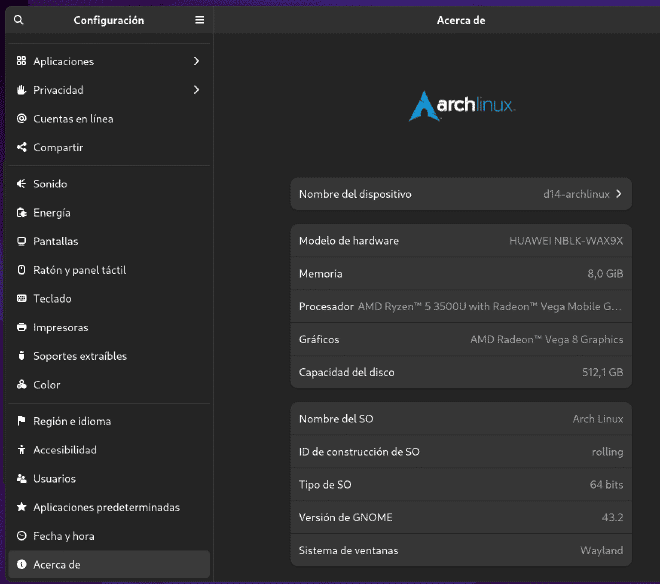Switch to the Sonido panel
The image size is (660, 584).
(x=109, y=184)
